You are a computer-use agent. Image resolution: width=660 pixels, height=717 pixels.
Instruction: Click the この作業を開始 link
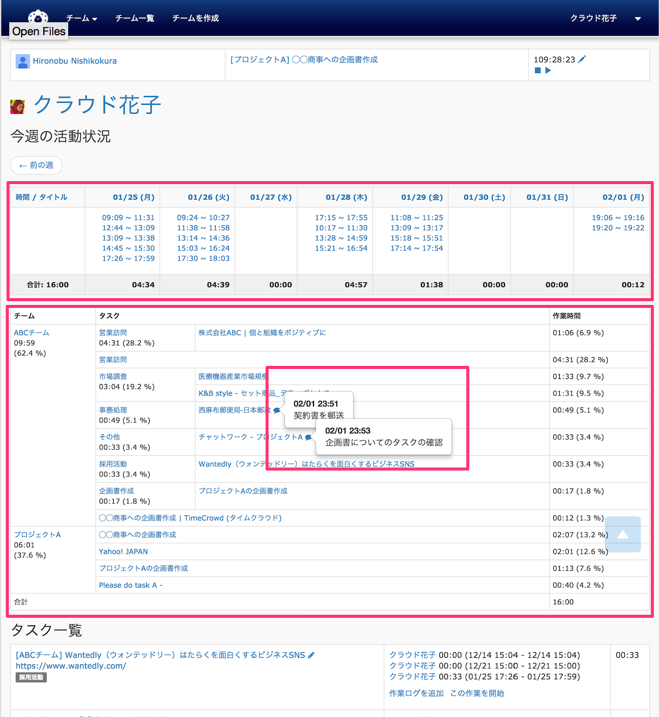[x=477, y=693]
